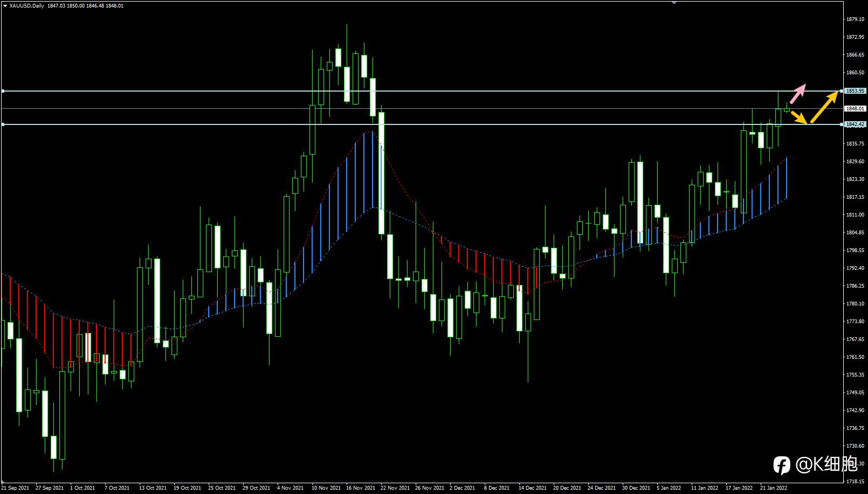The height and width of the screenshot is (494, 868).
Task: Click the 1842.42 horizontal line price label
Action: coord(855,124)
